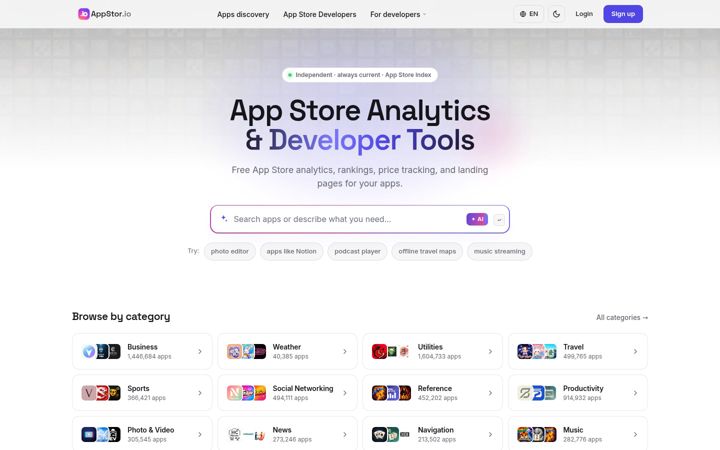Viewport: 720px width, 450px height.
Task: Click the V Sports app icon
Action: [89, 393]
